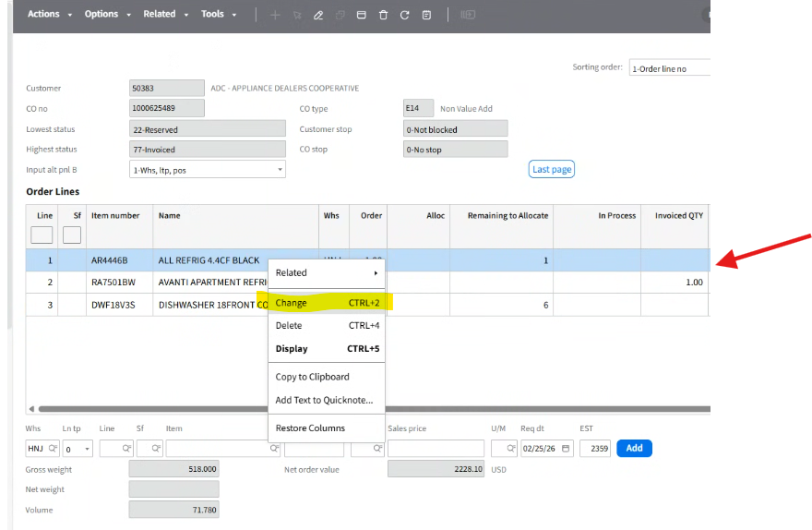The width and height of the screenshot is (812, 530).
Task: Click the Alloc column header
Action: tap(436, 215)
